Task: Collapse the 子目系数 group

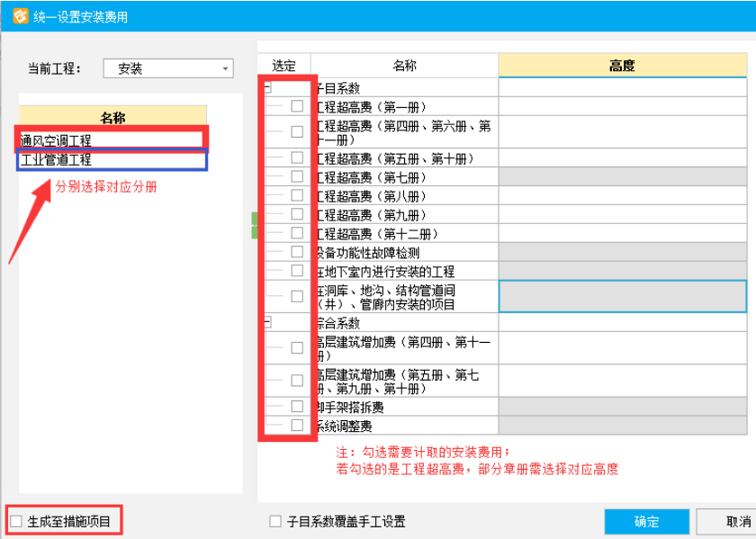Action: point(267,87)
